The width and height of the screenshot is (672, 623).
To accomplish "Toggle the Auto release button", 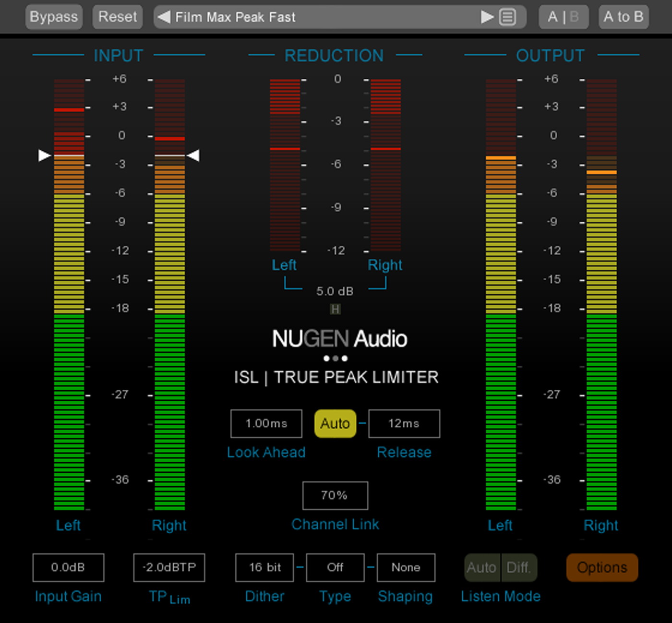I will 335,423.
